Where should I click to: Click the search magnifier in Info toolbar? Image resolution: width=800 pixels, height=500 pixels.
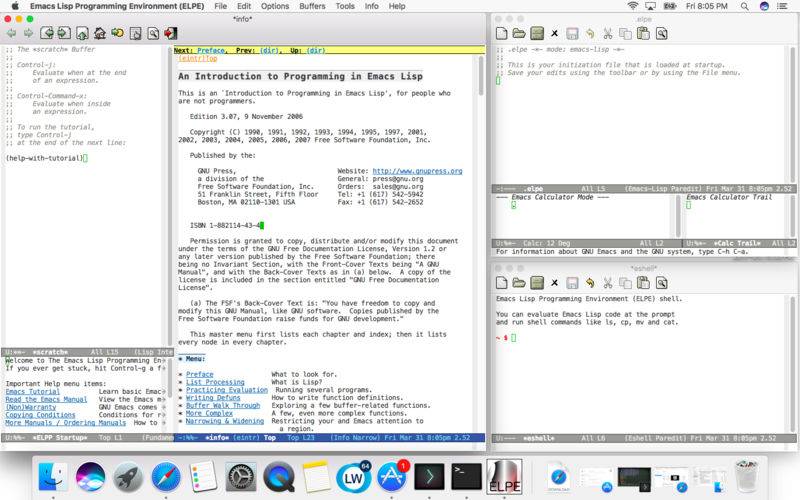153,33
